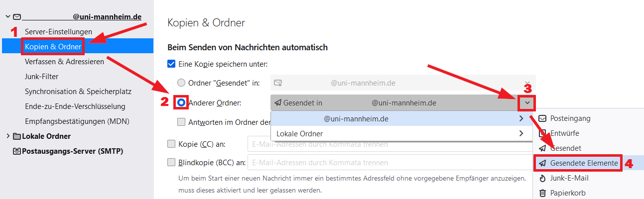
Task: Click the Posteingang inbox icon
Action: (542, 118)
